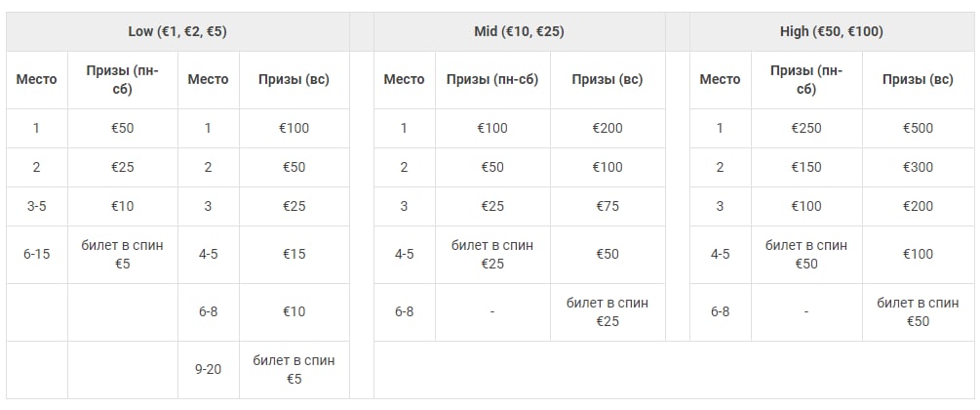Click Призы (вс) header in Low table
Image resolution: width=980 pixels, height=410 pixels.
(294, 79)
